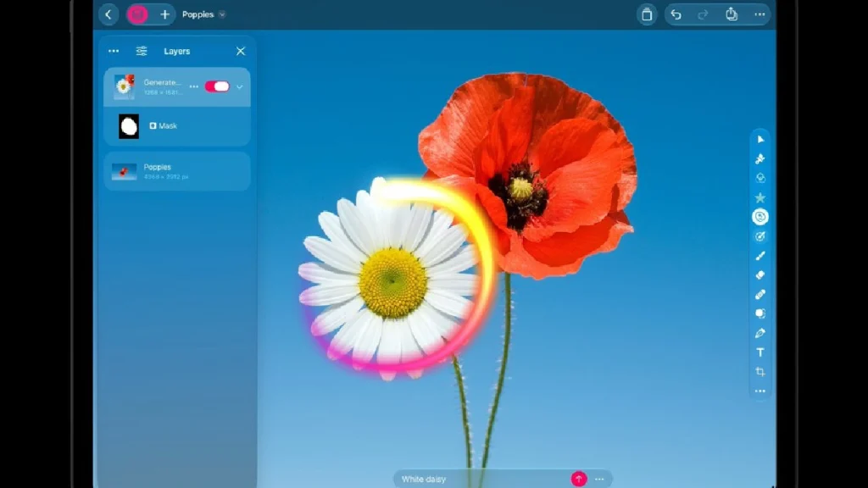Viewport: 868px width, 488px height.
Task: Select the Style paintbrush tool in toolbar
Action: coord(760,158)
